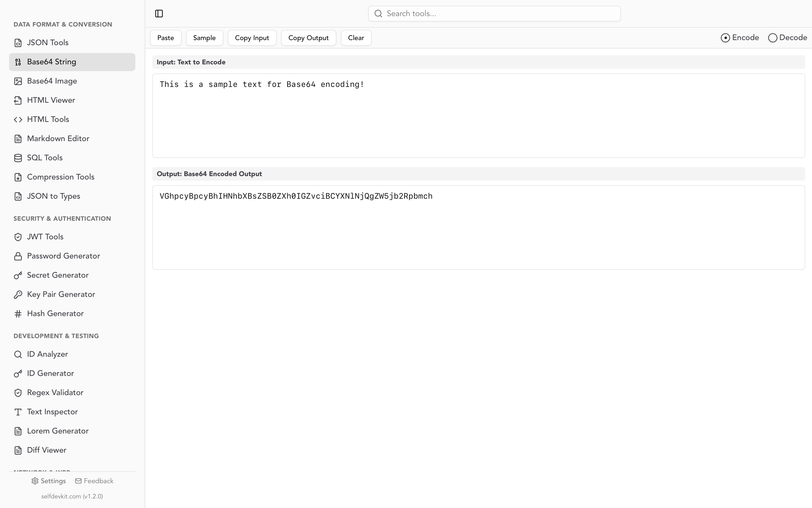Viewport: 812px width, 508px height.
Task: Go to Markdown Editor
Action: (x=72, y=138)
